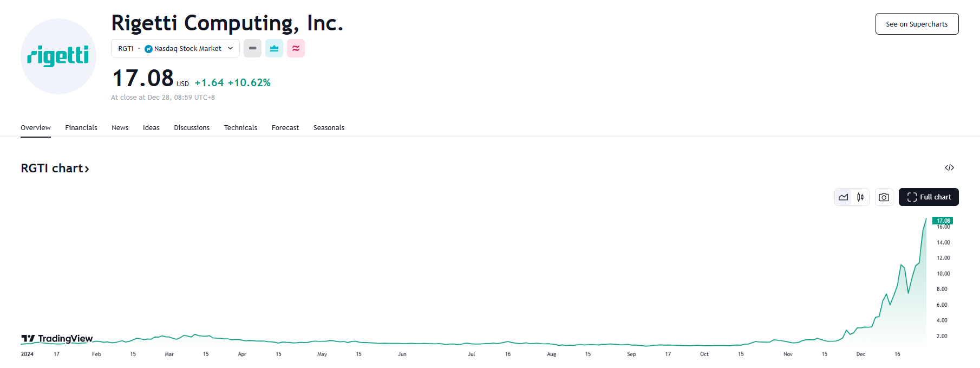Click the gray minus badge icon
Image resolution: width=980 pixels, height=368 pixels.
point(252,48)
